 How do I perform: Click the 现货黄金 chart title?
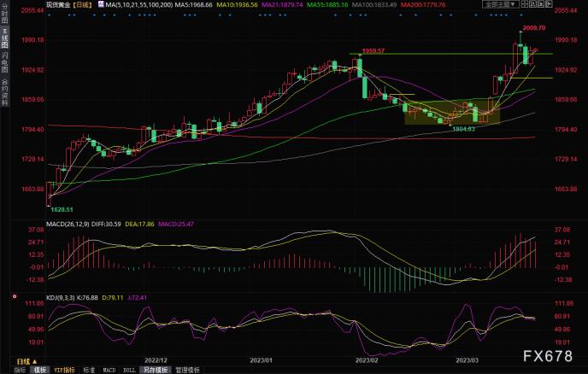point(58,5)
